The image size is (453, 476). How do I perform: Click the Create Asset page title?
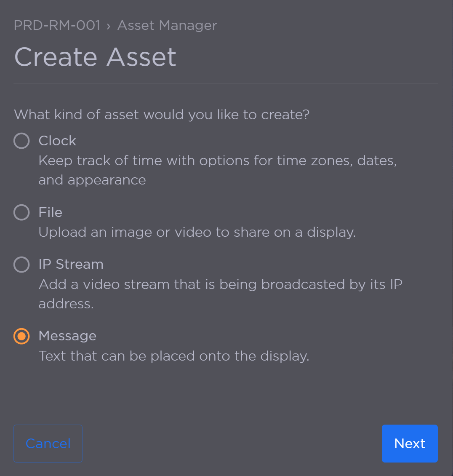(x=95, y=57)
